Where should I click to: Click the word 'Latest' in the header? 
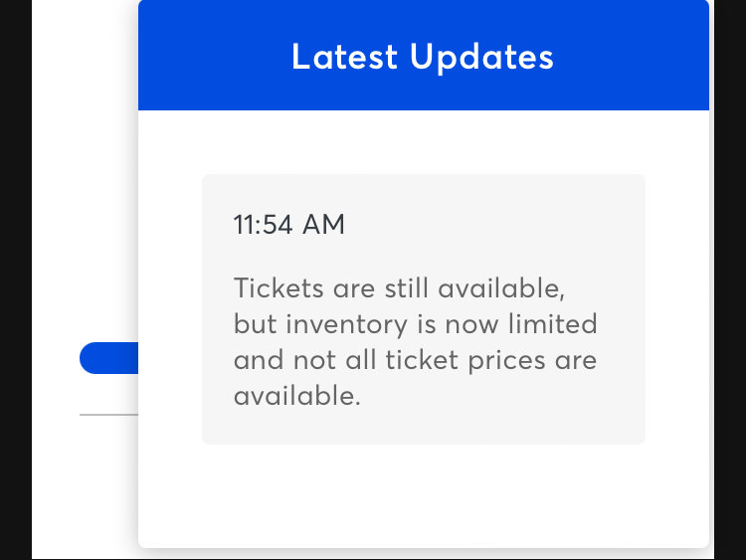coord(344,57)
